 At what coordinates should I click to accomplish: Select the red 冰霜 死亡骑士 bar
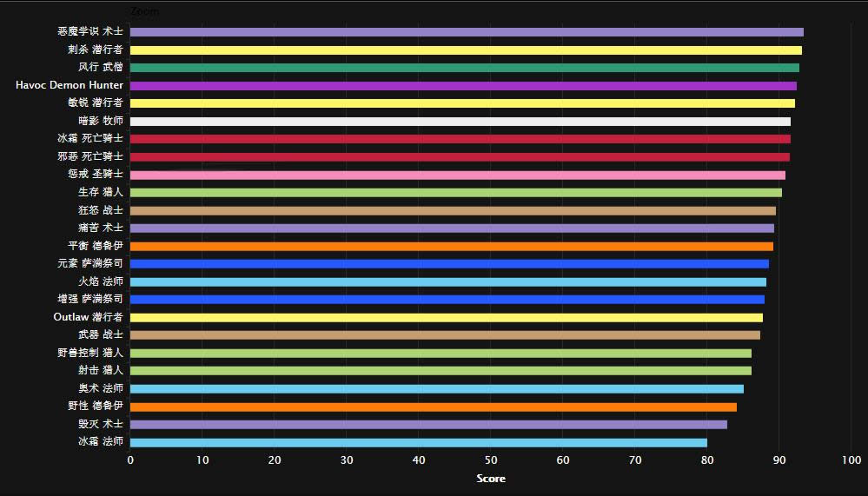point(461,139)
